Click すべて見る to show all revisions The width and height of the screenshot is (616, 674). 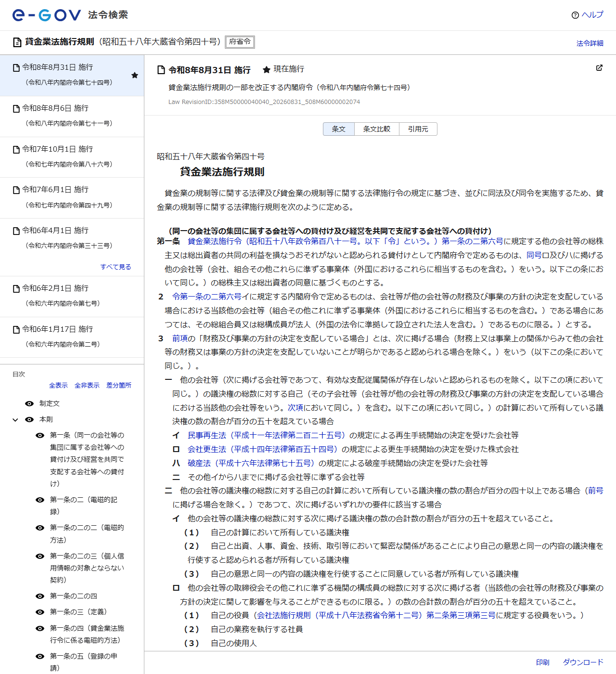[115, 267]
